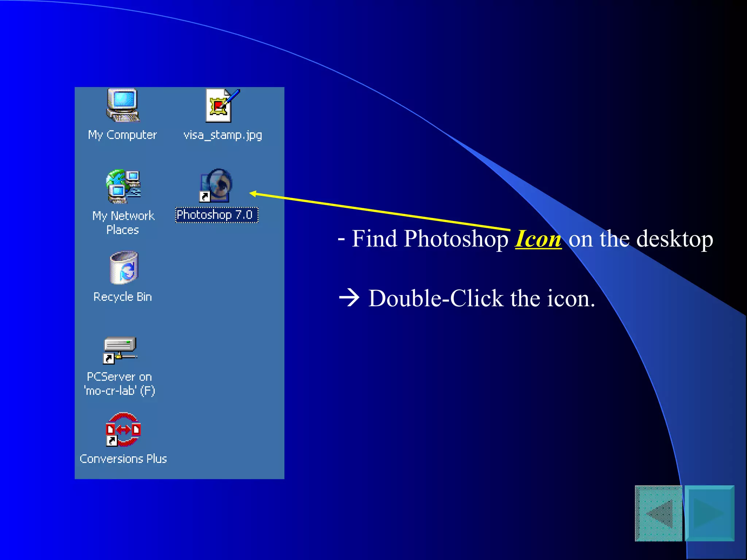
Task: Advance to next slide with forward arrow button
Action: [x=709, y=513]
